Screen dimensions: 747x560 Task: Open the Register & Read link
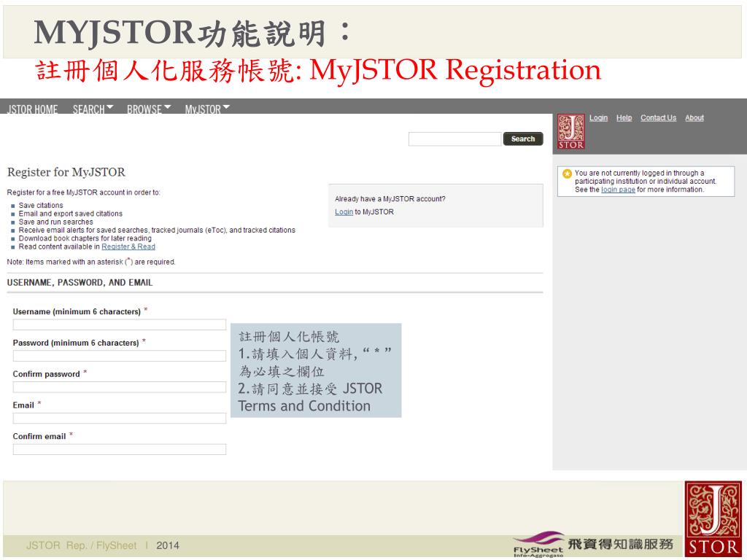(128, 246)
